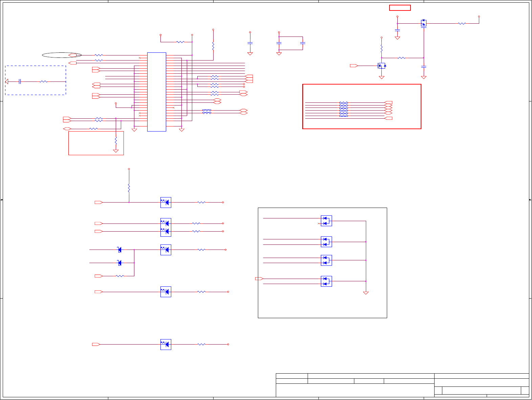The width and height of the screenshot is (532, 400).
Task: Click the ground symbol inside thin red box
Action: (116, 151)
